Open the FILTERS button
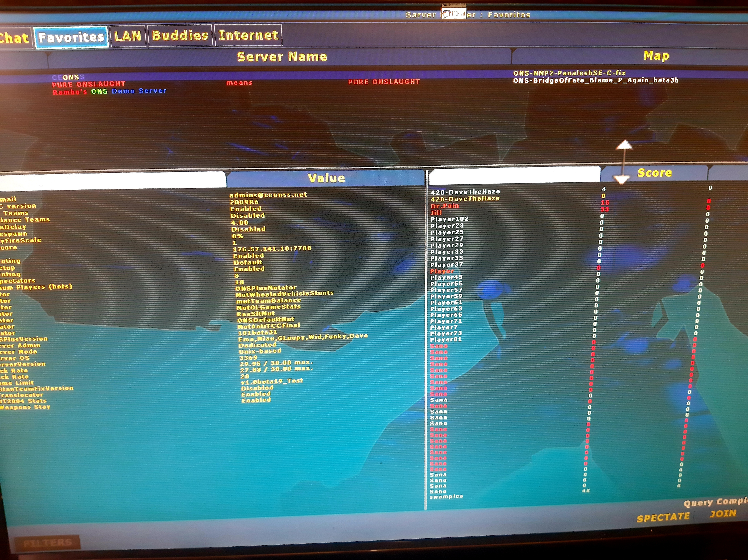This screenshot has width=748, height=560. click(47, 543)
